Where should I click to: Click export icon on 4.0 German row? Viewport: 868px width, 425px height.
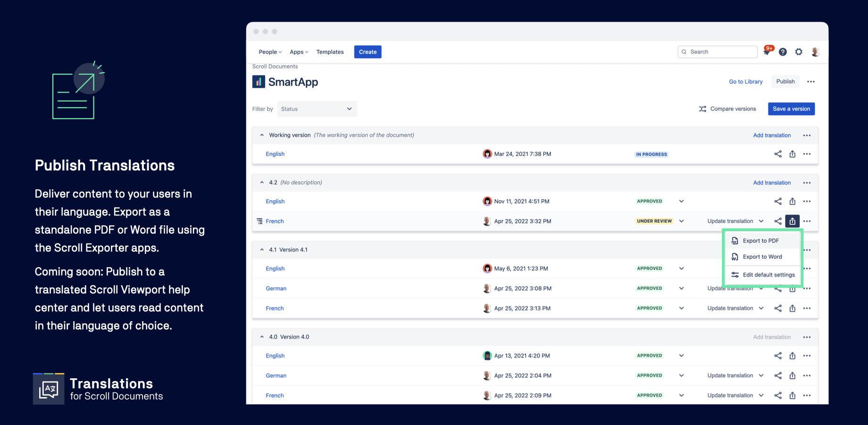coord(793,375)
